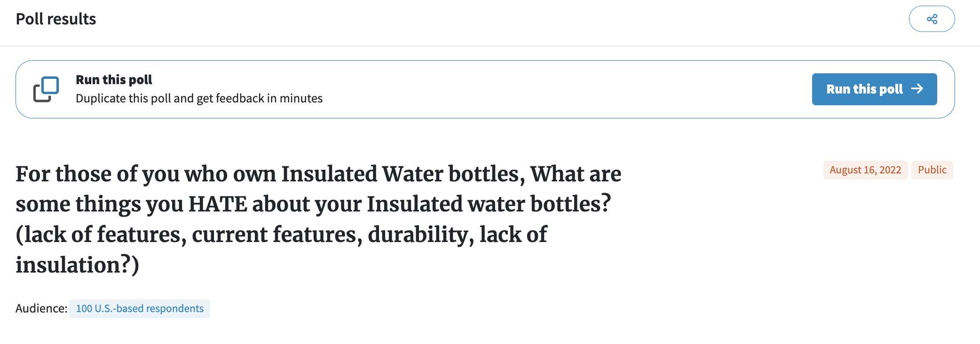Click the duplicate poll squares icon
Image resolution: width=980 pixels, height=344 pixels.
pos(46,89)
